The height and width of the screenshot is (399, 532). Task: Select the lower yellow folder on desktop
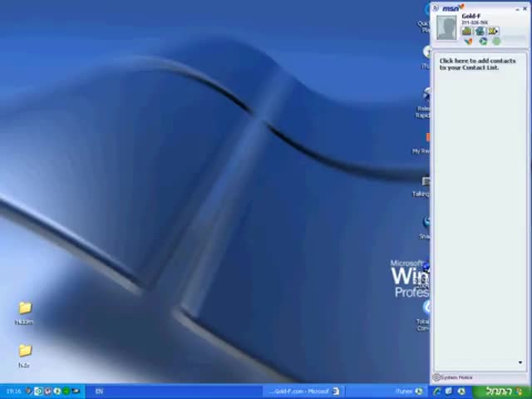click(25, 352)
